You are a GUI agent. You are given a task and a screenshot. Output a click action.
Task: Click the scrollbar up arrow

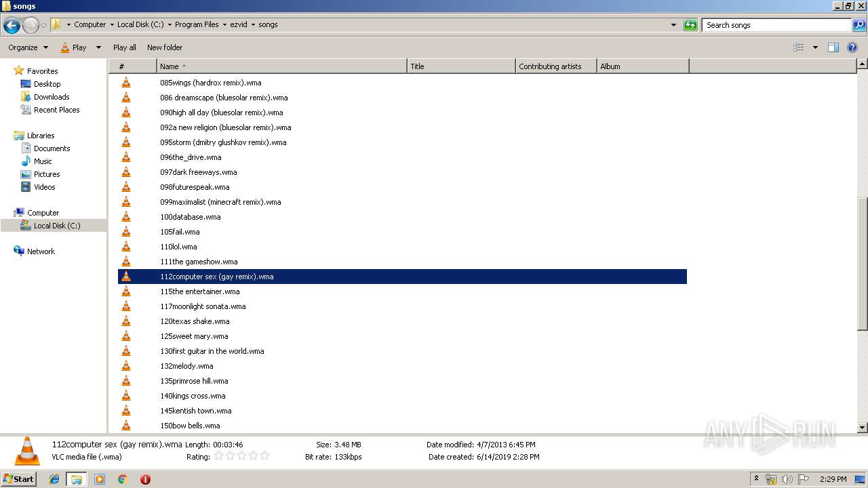coord(862,64)
